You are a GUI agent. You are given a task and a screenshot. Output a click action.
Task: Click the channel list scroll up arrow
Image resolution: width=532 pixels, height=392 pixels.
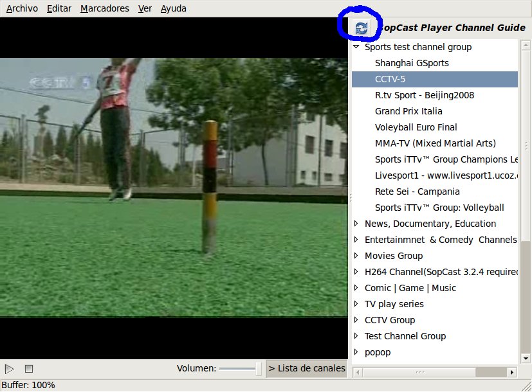[526, 45]
